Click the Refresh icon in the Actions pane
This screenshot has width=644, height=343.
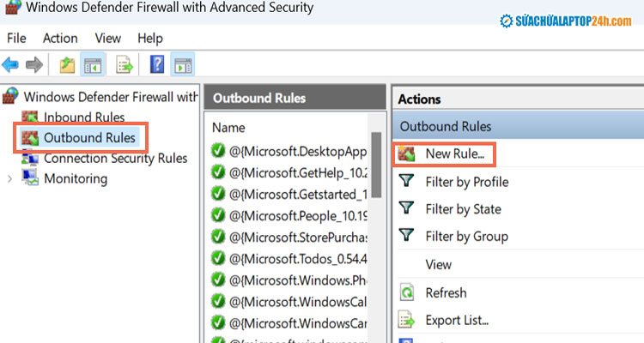pos(407,292)
